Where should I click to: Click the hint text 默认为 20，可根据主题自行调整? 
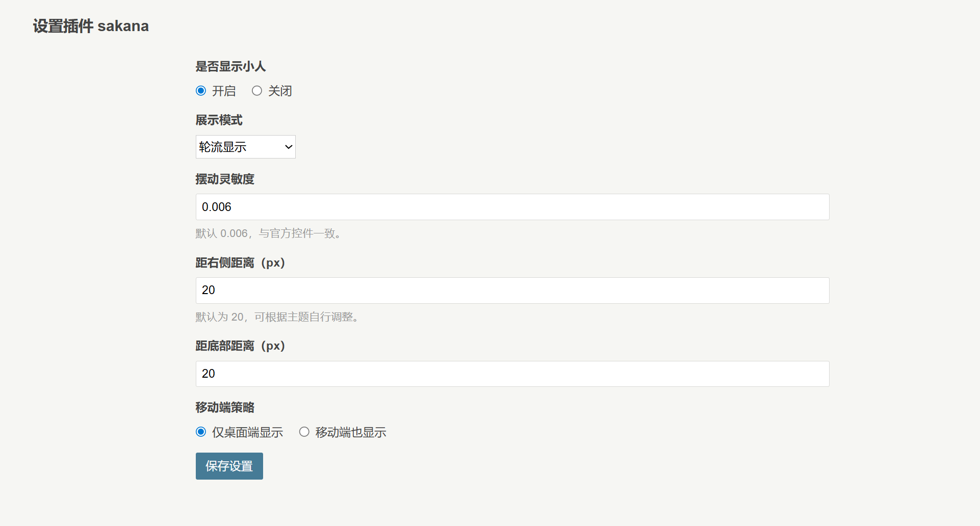[278, 317]
